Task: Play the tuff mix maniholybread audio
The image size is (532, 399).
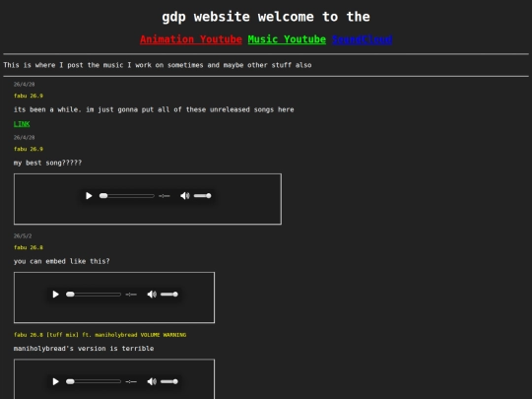Action: pyautogui.click(x=55, y=381)
